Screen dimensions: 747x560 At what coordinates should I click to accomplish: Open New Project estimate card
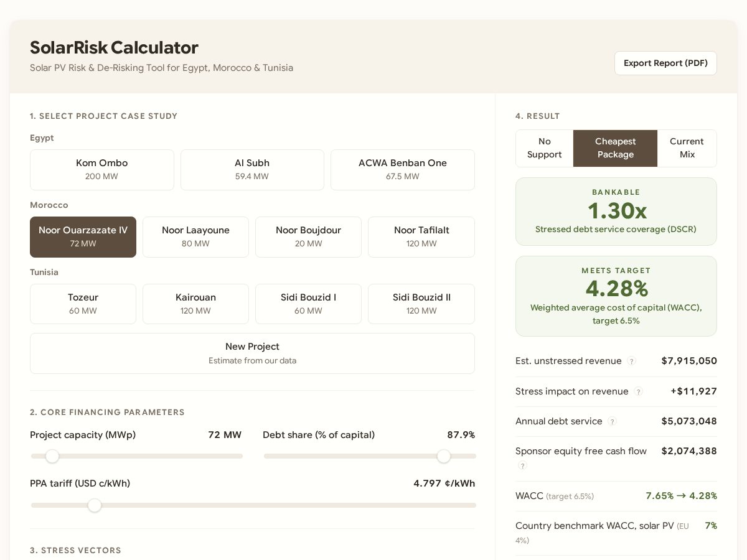click(252, 353)
